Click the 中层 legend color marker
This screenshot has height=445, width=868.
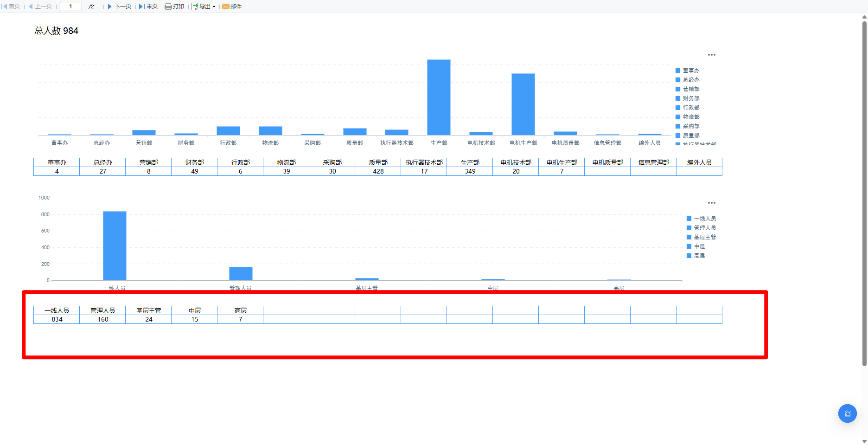(x=689, y=246)
